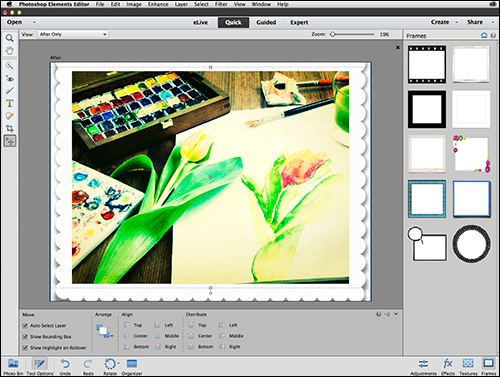The width and height of the screenshot is (500, 377).
Task: Align layers to Left
Action: coord(164,325)
